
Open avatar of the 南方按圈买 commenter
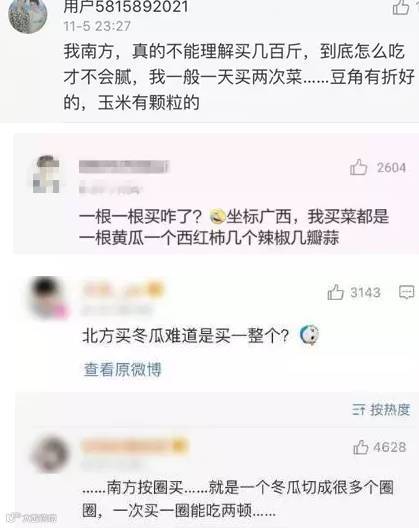pyautogui.click(x=51, y=454)
